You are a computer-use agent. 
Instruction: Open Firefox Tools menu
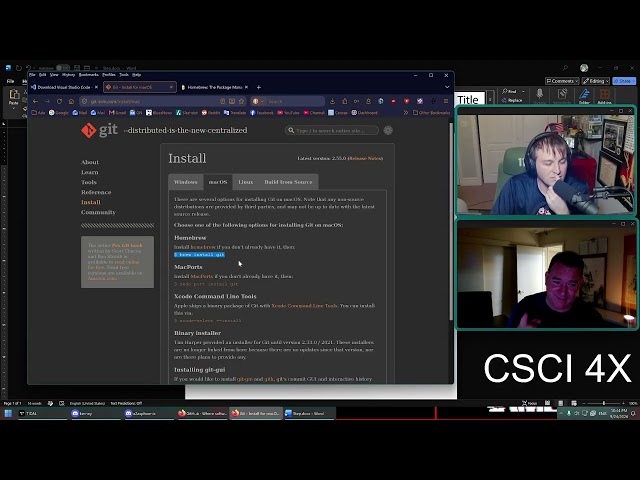pos(124,75)
